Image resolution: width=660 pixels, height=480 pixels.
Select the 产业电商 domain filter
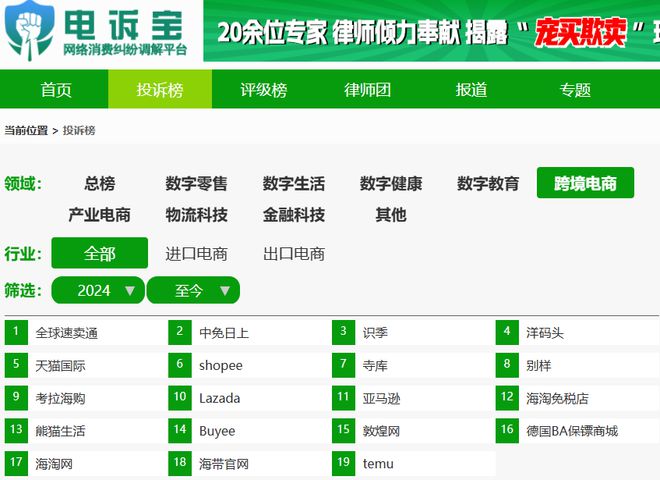click(x=100, y=215)
